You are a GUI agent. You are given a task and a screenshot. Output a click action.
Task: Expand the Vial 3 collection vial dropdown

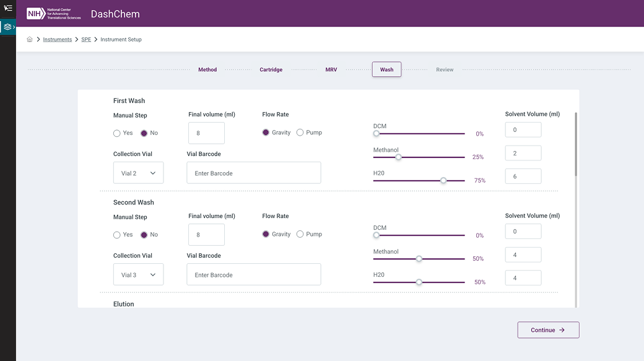[138, 275]
